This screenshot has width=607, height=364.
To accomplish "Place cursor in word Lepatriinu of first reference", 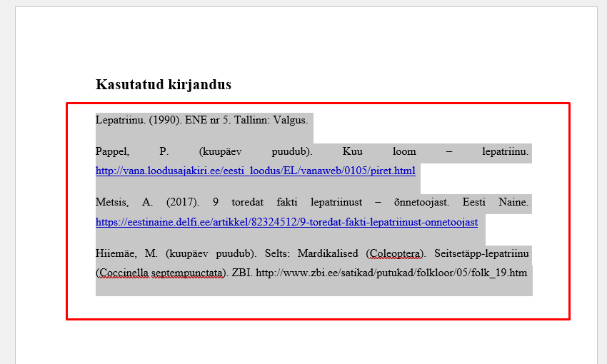I will (121, 120).
